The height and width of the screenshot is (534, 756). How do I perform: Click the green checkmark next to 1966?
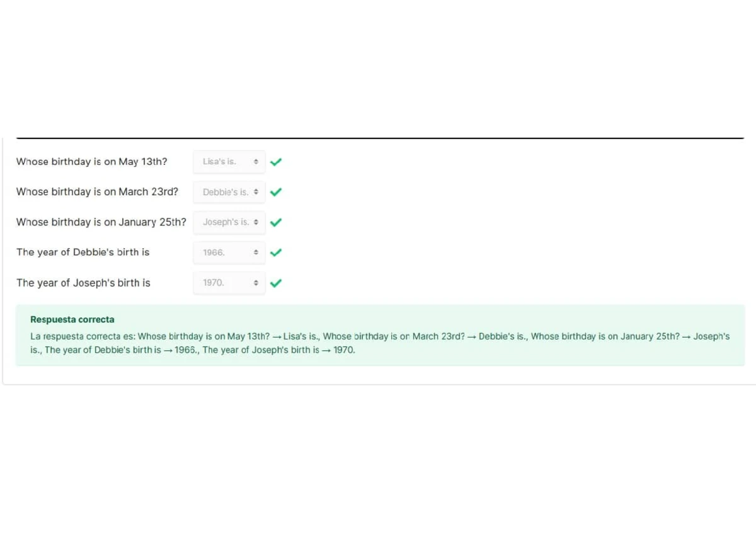275,253
